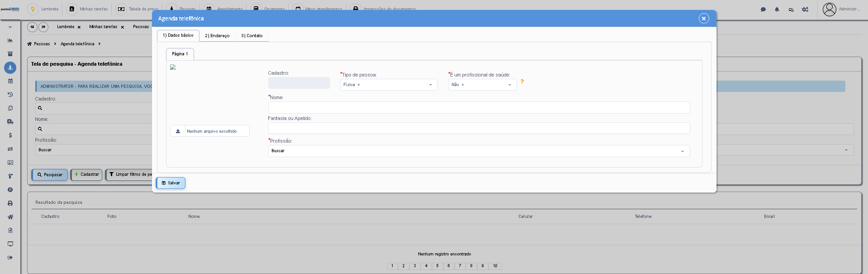This screenshot has width=868, height=274.
Task: Switch to the 2) Endereço tab
Action: pyautogui.click(x=217, y=36)
